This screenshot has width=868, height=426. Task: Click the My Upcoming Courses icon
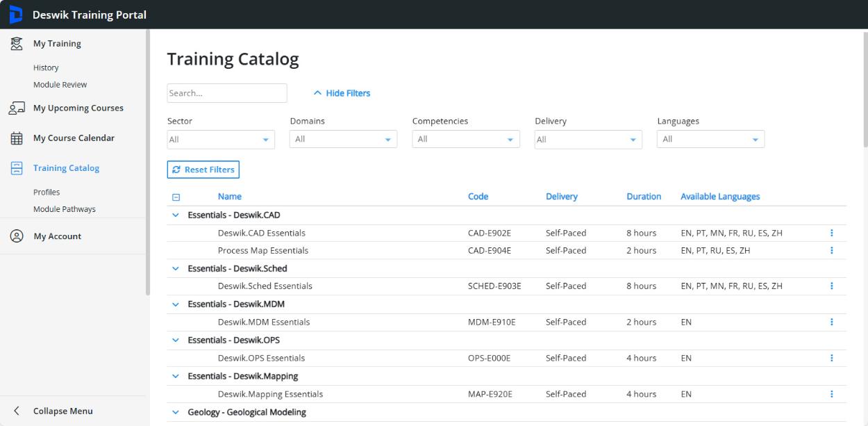point(16,108)
